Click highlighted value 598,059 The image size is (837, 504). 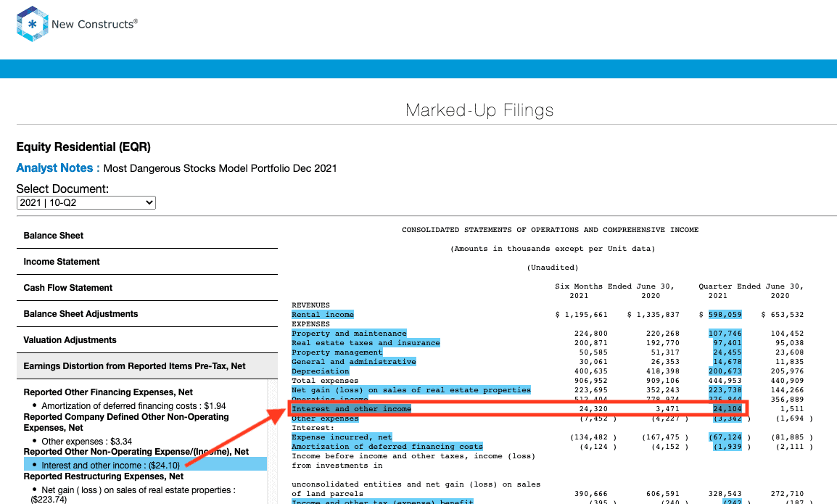point(725,315)
